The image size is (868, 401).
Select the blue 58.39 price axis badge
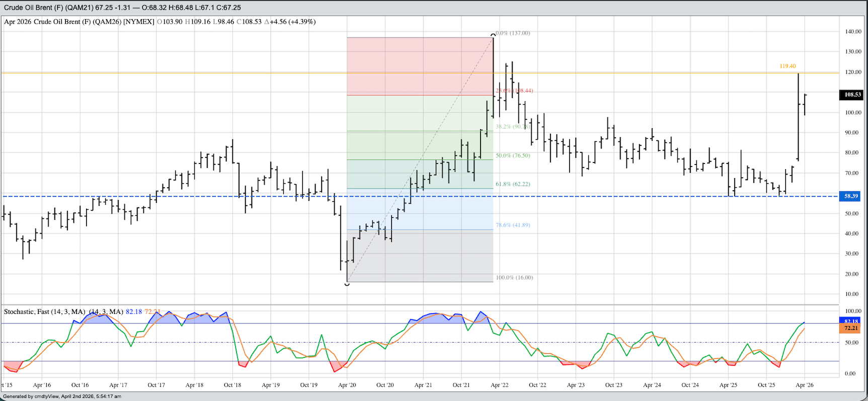850,196
